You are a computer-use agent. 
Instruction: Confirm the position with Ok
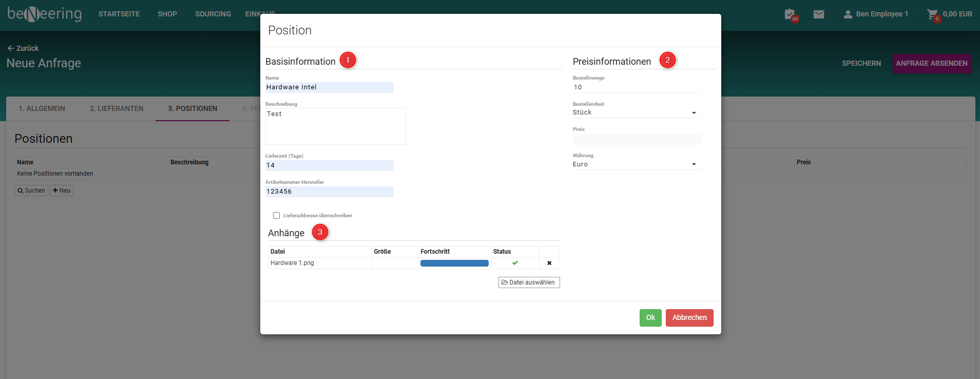pos(650,317)
